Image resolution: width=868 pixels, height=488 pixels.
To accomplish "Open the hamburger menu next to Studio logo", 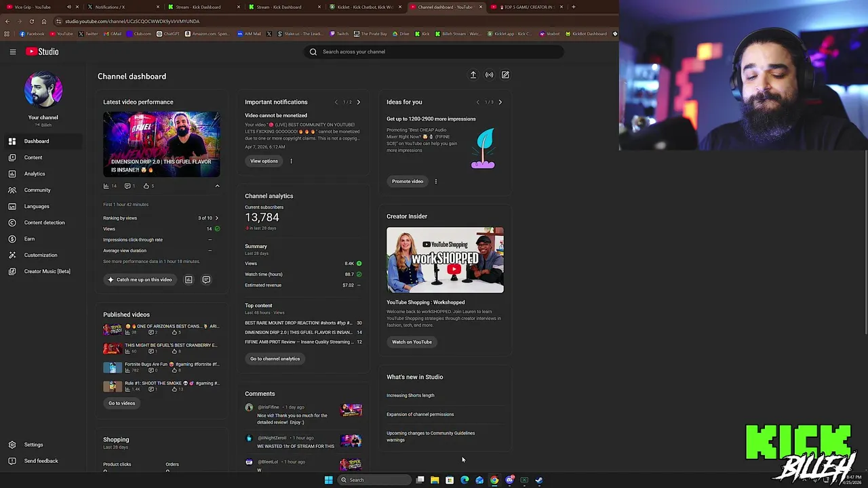I will tap(12, 52).
